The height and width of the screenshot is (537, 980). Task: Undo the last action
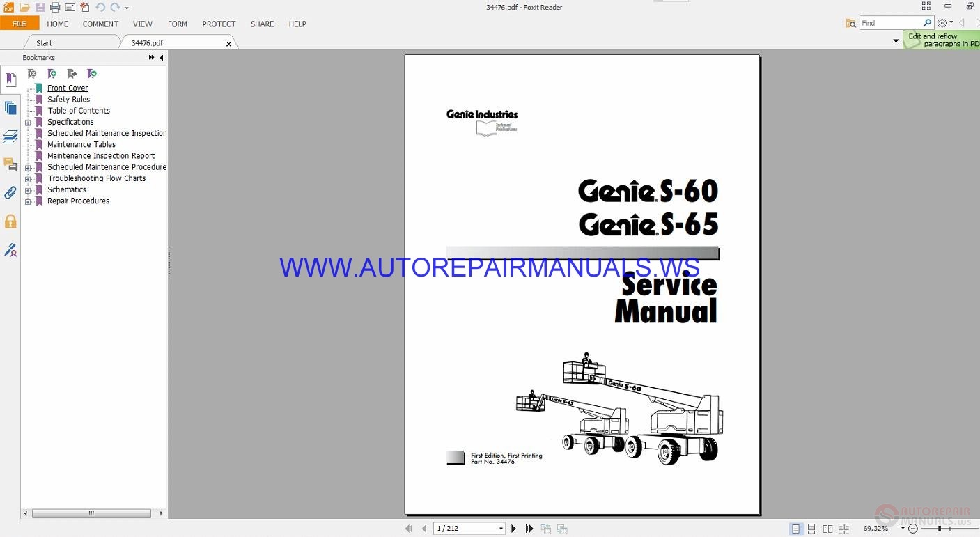point(100,7)
